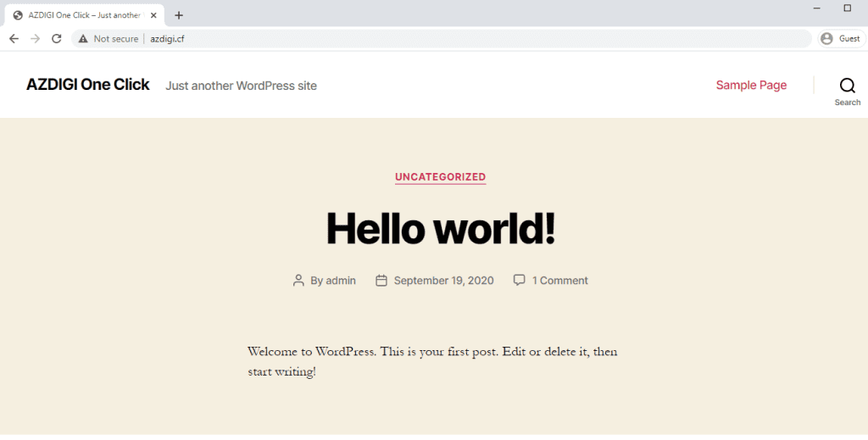Open a new browser tab
Image resolution: width=868 pixels, height=440 pixels.
(179, 15)
